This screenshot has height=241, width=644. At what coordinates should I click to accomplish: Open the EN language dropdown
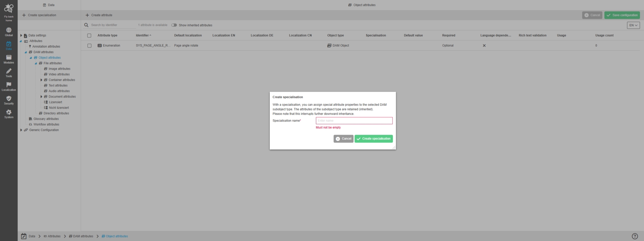click(633, 25)
